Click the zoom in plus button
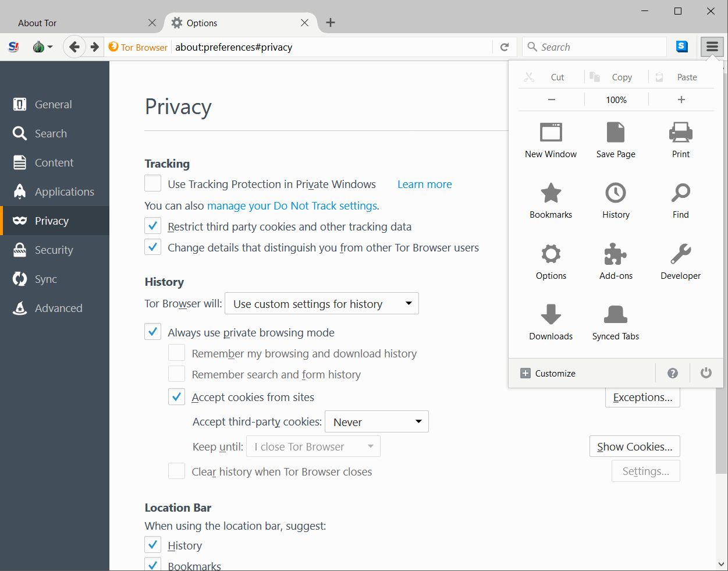This screenshot has height=571, width=728. pos(681,100)
